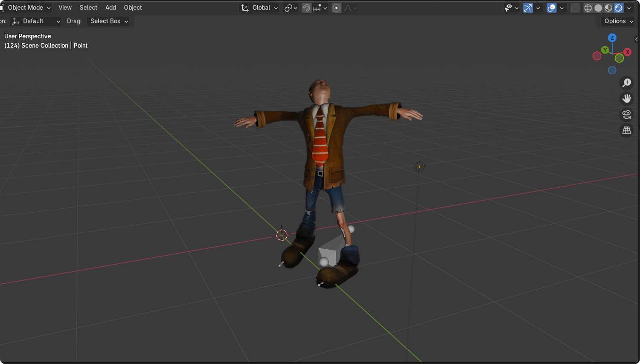Screen dimensions: 640x364
Task: Toggle the camera view button
Action: point(627,114)
